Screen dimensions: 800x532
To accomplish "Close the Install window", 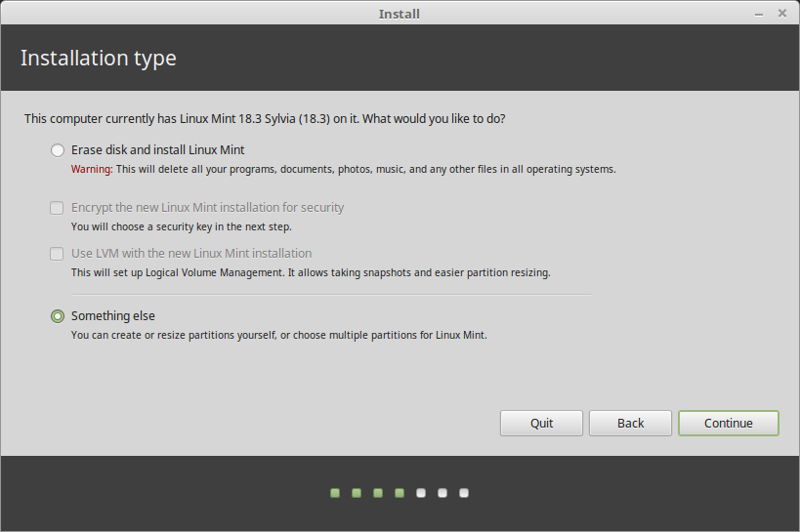I will 781,14.
